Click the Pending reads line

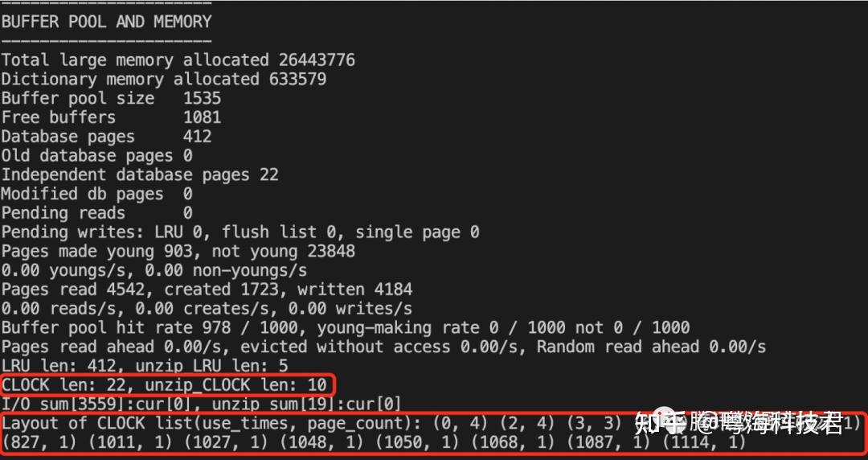point(97,213)
